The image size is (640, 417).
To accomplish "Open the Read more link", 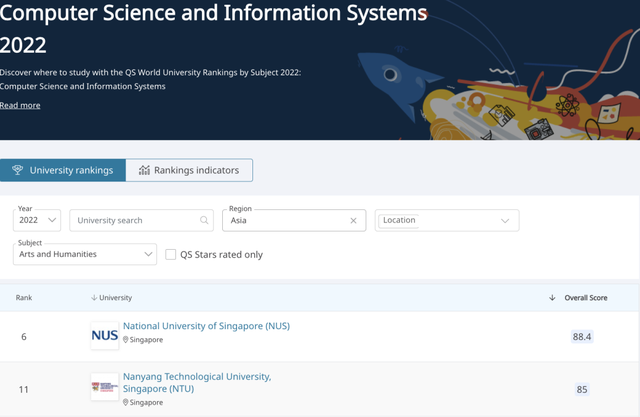I will [x=20, y=105].
